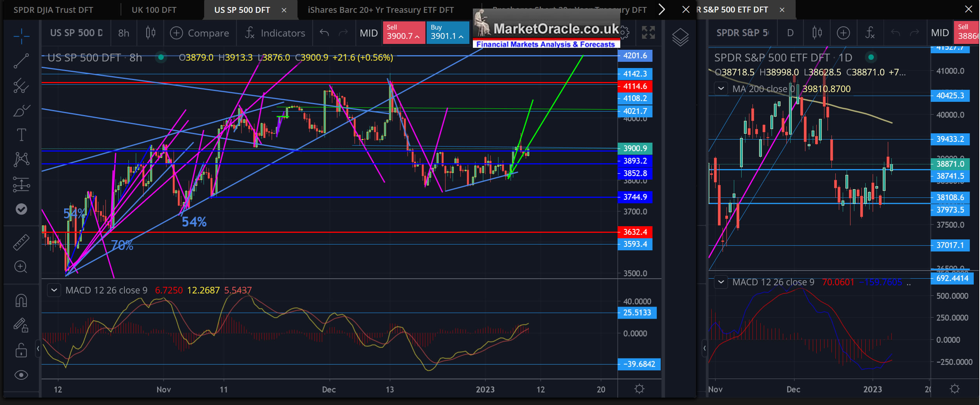The image size is (980, 405).
Task: Click the Buy 3901.1 button
Action: [447, 33]
